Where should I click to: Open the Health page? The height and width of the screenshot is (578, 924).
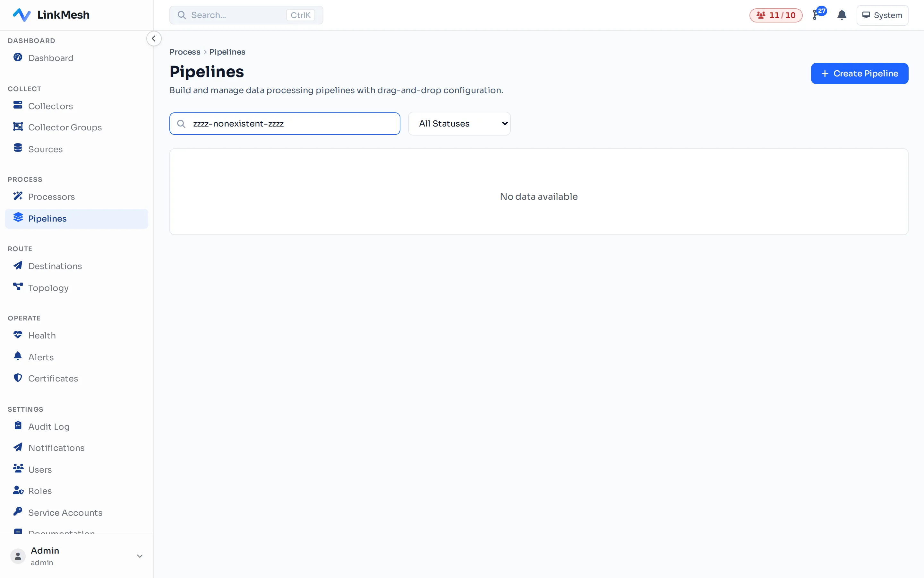[x=76, y=335]
